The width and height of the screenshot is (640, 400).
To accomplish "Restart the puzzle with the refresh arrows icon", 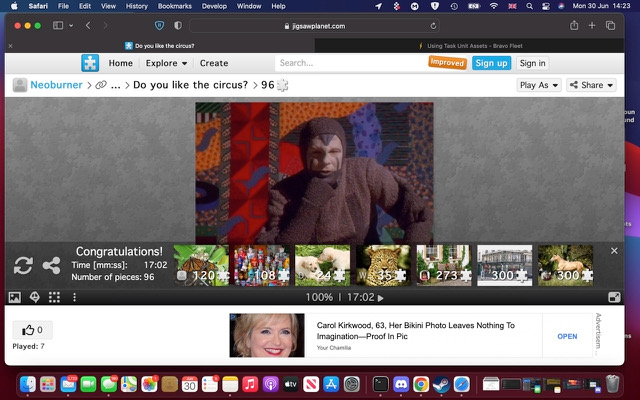I will pos(23,265).
